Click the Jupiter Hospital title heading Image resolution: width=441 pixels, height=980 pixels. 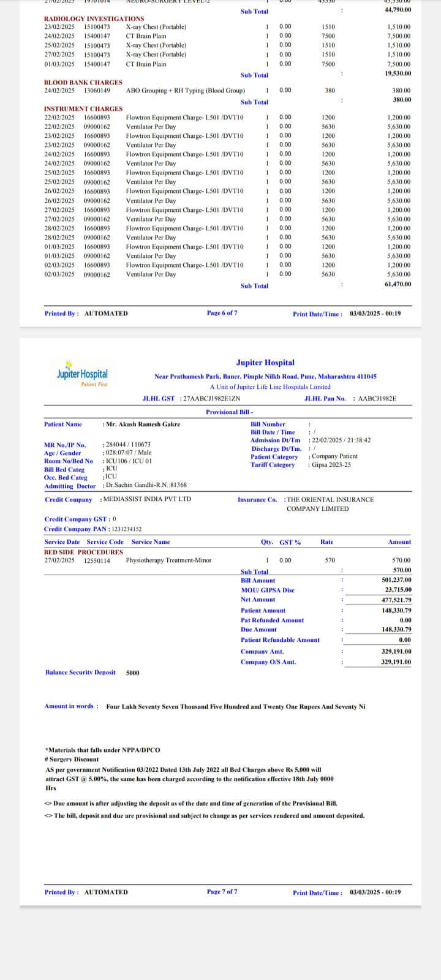pyautogui.click(x=265, y=363)
